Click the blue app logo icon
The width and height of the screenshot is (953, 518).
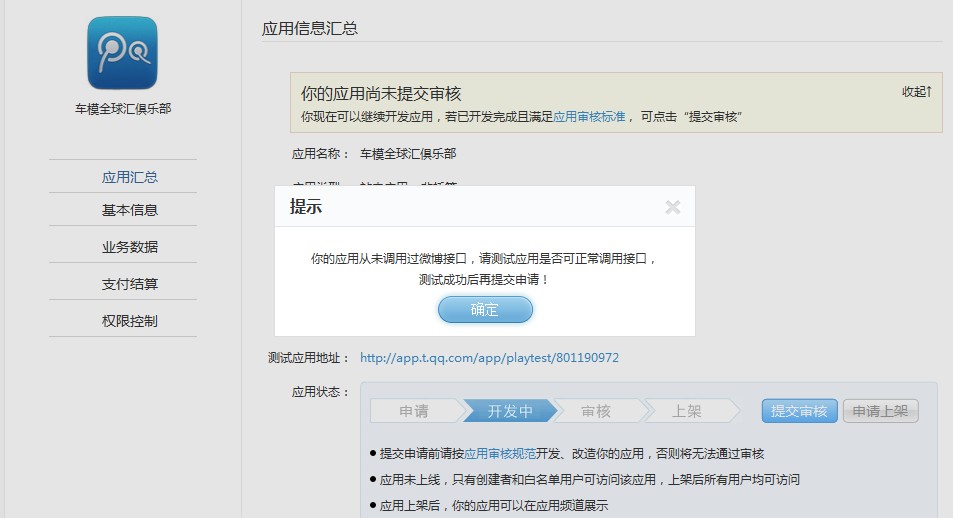122,53
